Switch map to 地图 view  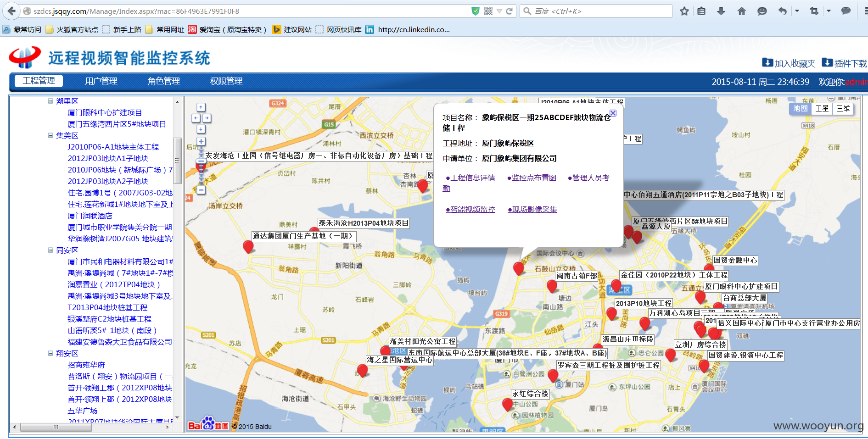[x=800, y=109]
